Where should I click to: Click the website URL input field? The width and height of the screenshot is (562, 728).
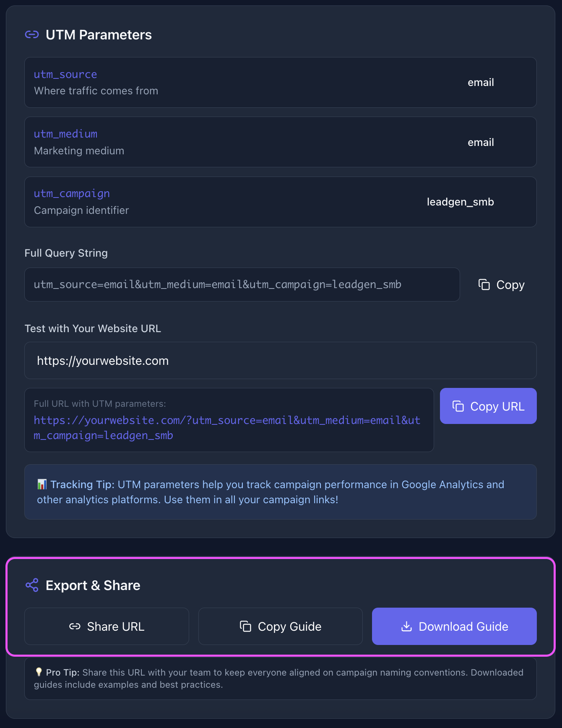[280, 361]
